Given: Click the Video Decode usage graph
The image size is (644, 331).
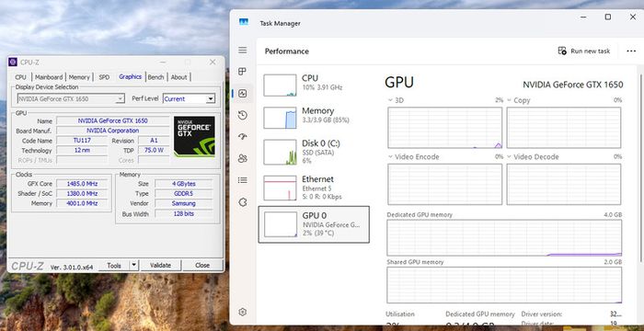Looking at the screenshot, I should pyautogui.click(x=564, y=184).
